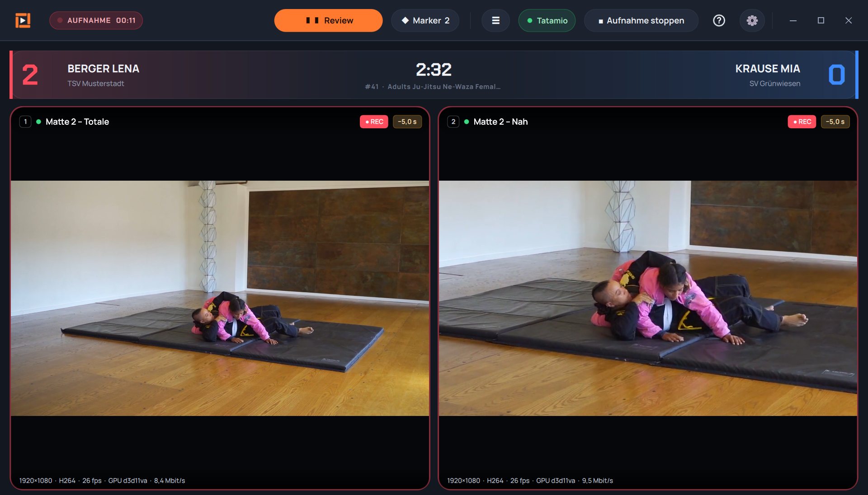Image resolution: width=868 pixels, height=495 pixels.
Task: Click −5,0 s delay badge on Totale
Action: 407,121
